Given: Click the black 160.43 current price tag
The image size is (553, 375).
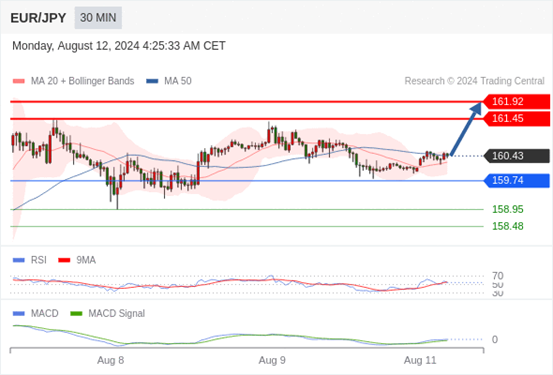Looking at the screenshot, I should (x=516, y=156).
